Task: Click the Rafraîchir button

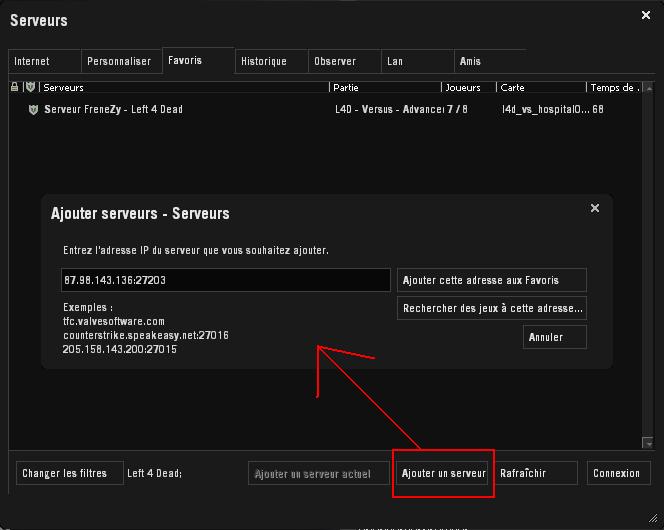Action: (x=536, y=473)
